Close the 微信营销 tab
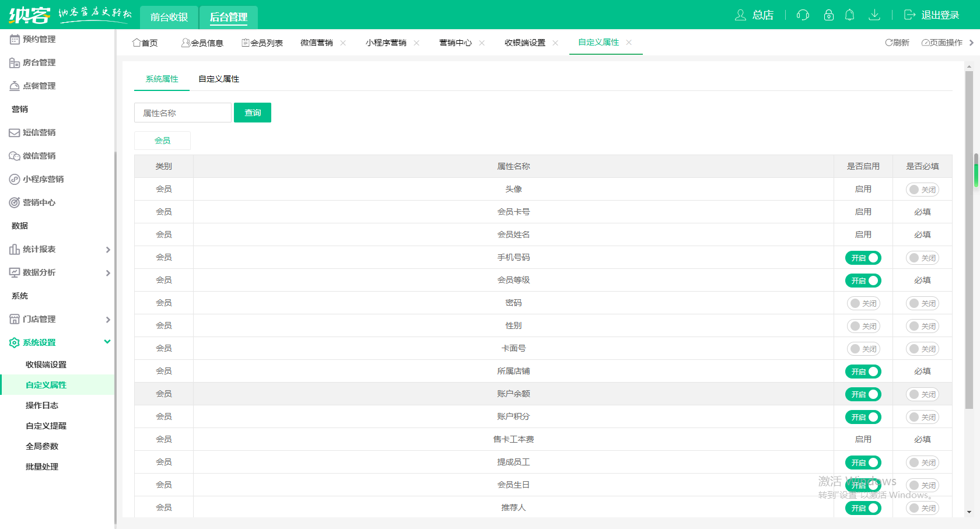 (x=343, y=43)
